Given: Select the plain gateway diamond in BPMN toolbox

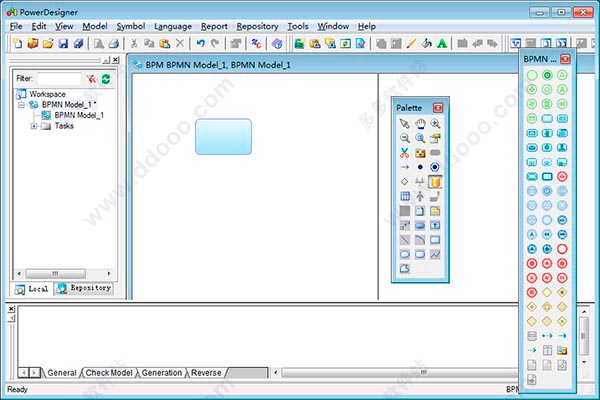Looking at the screenshot, I should (x=547, y=292).
